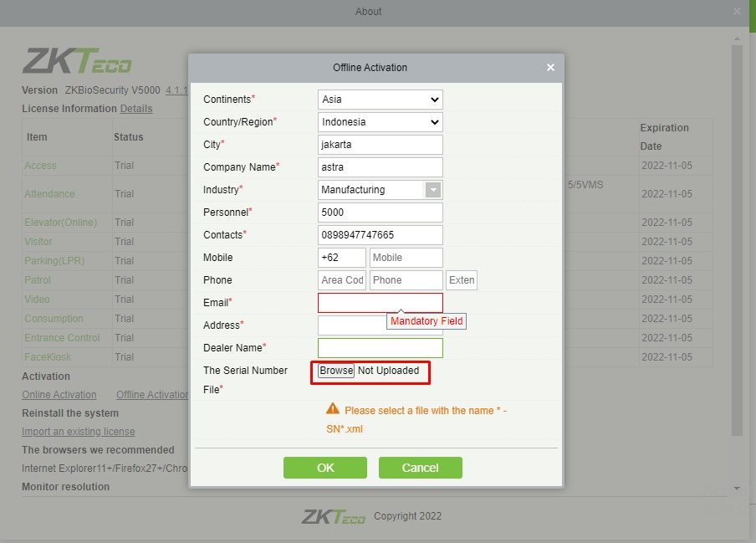Open the license Details link
This screenshot has height=543, width=756.
136,109
